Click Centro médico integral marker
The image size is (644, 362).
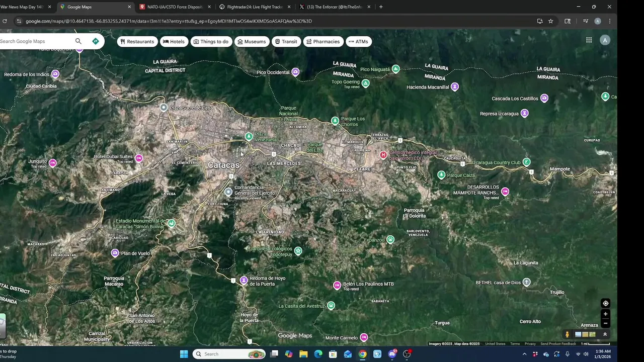pos(383,155)
